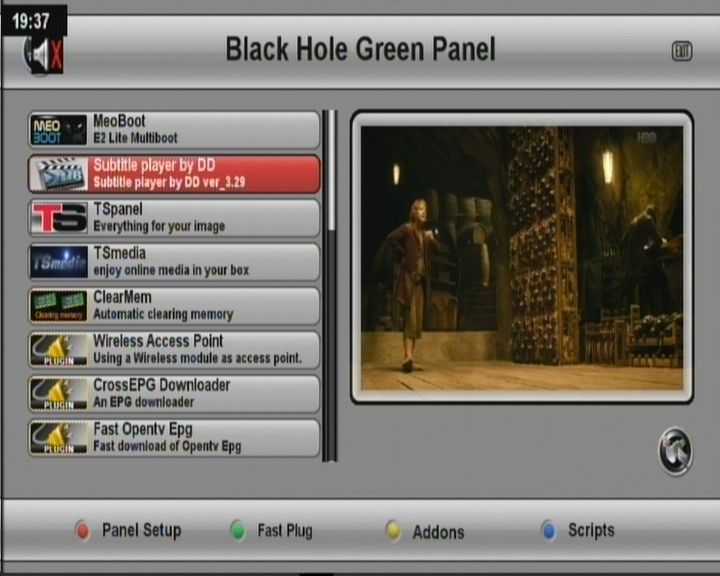Click the plugin list scrollbar

click(330, 285)
